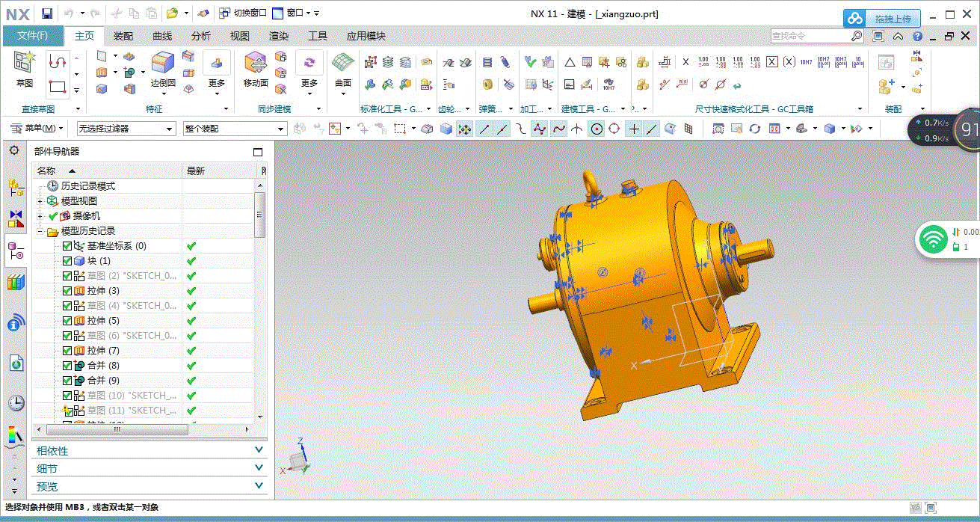Click the HD3D tools info icon in resource bar
The width and height of the screenshot is (980, 522).
click(x=16, y=323)
